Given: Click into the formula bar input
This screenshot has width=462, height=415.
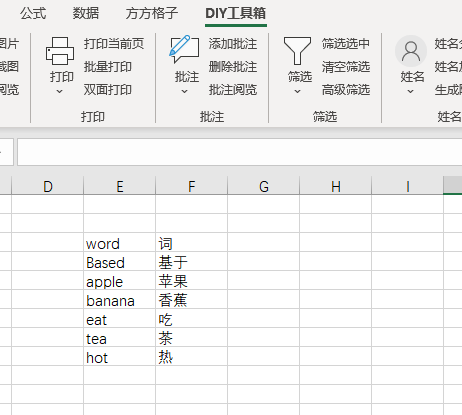Looking at the screenshot, I should point(239,152).
